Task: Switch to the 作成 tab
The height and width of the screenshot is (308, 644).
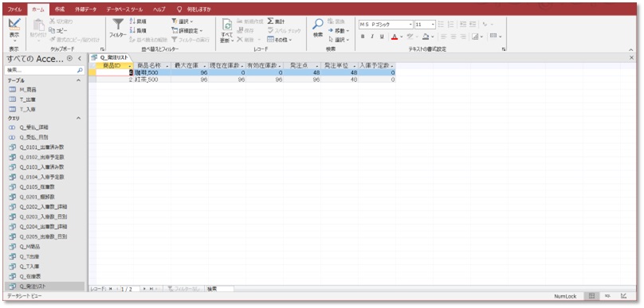Action: click(60, 9)
